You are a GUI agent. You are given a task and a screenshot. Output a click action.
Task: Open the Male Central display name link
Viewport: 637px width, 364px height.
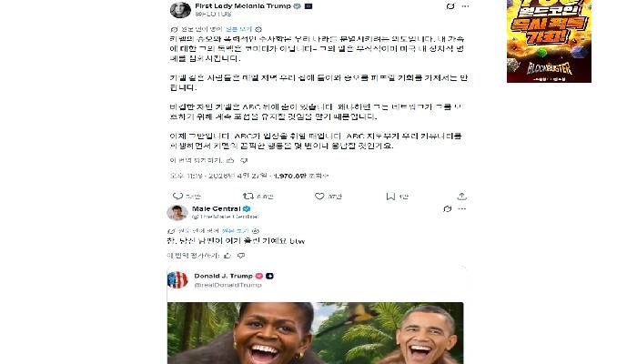pyautogui.click(x=215, y=209)
